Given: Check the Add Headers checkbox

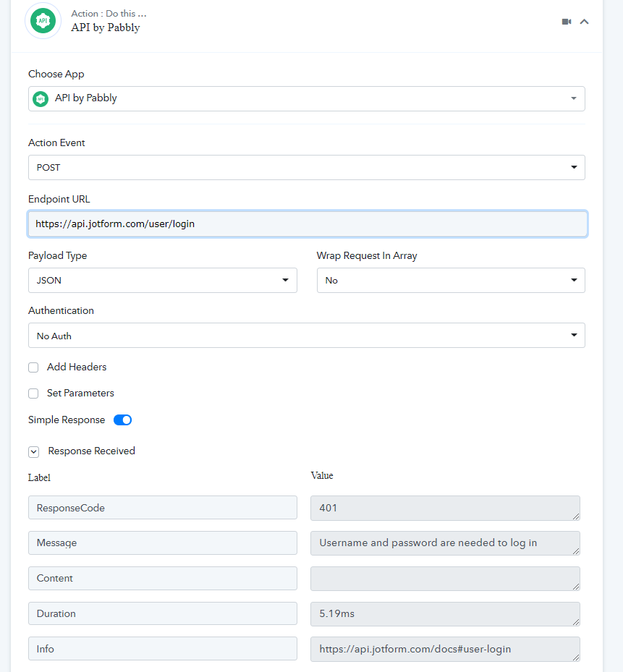Looking at the screenshot, I should (x=33, y=367).
